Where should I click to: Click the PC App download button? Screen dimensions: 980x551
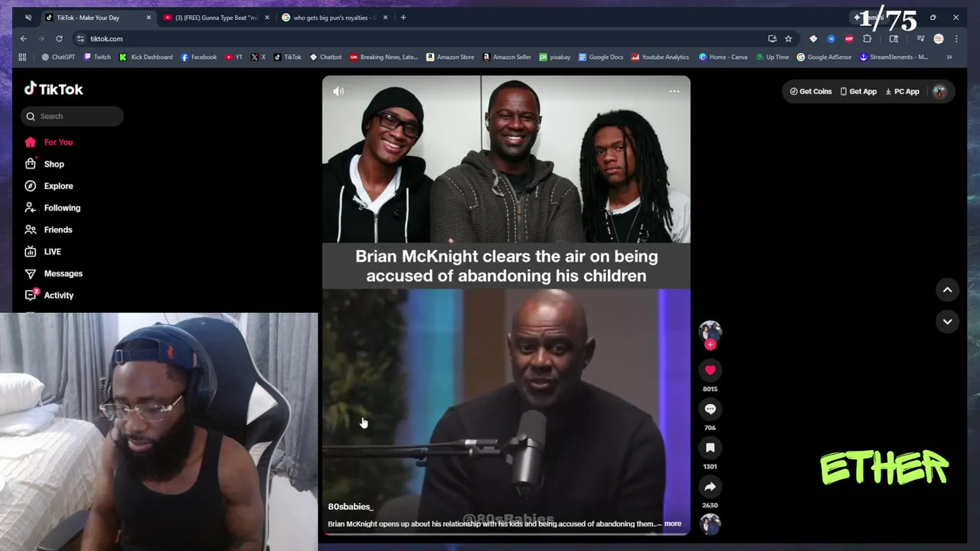[902, 92]
